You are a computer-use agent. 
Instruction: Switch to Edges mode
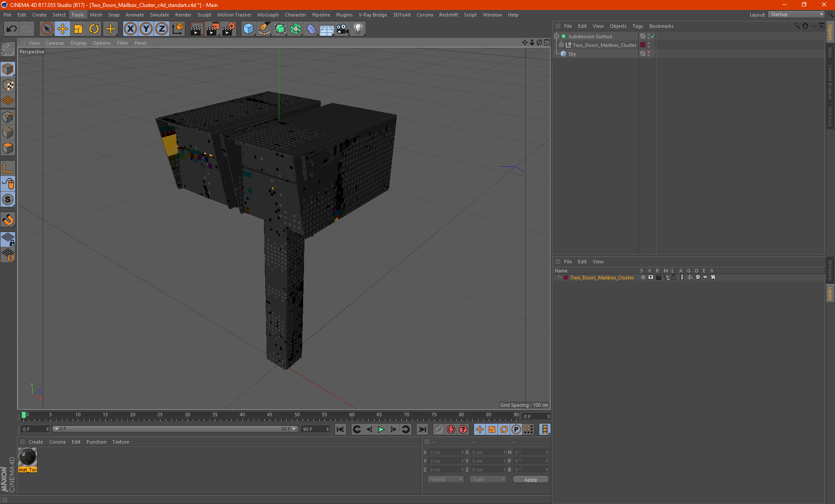8,133
